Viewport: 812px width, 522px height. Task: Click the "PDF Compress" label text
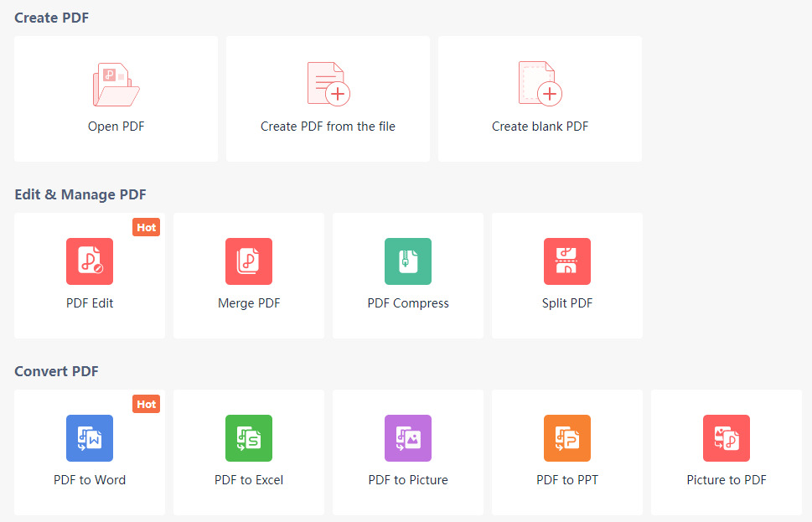point(408,303)
